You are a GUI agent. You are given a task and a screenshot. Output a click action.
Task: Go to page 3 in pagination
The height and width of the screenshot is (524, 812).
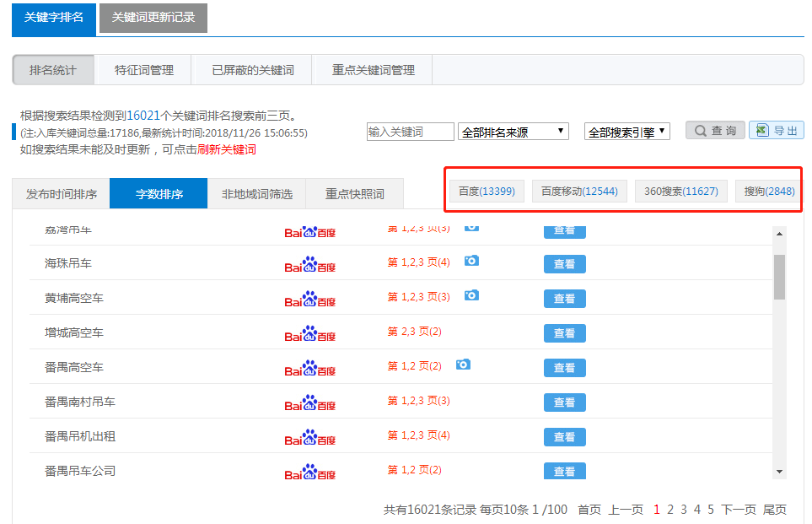684,510
